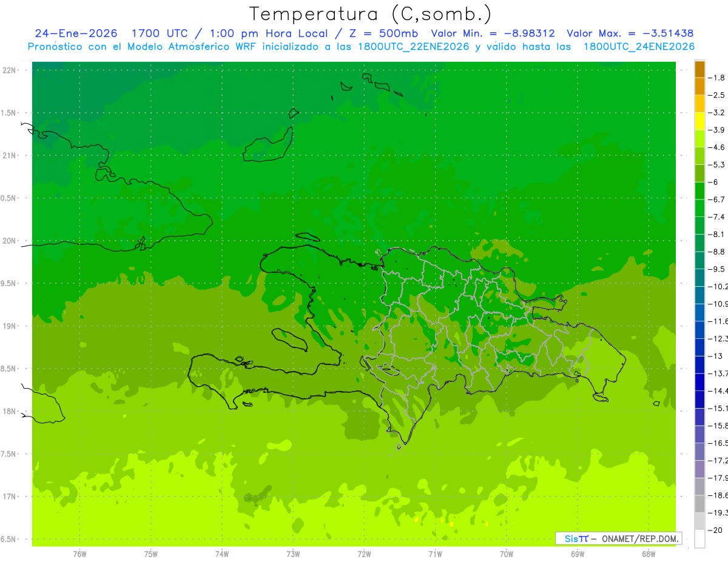The height and width of the screenshot is (562, 728).
Task: Click the top dark orange swatch above -1.8
Action: (699, 69)
